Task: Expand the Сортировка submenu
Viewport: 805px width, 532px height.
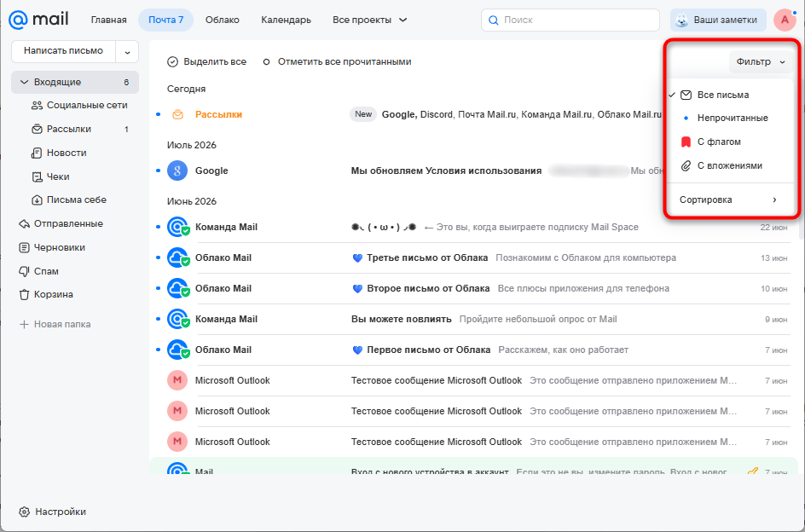Action: tap(729, 199)
